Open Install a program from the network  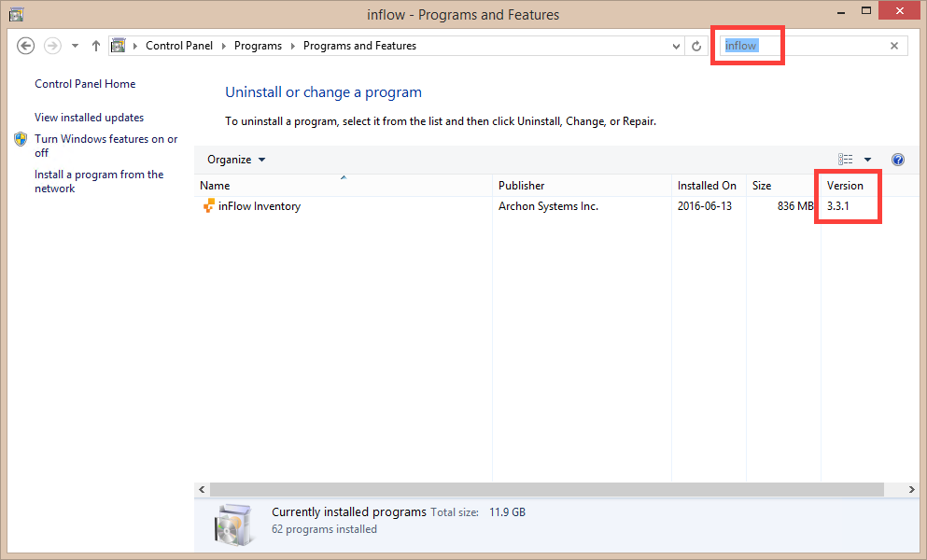[x=99, y=182]
